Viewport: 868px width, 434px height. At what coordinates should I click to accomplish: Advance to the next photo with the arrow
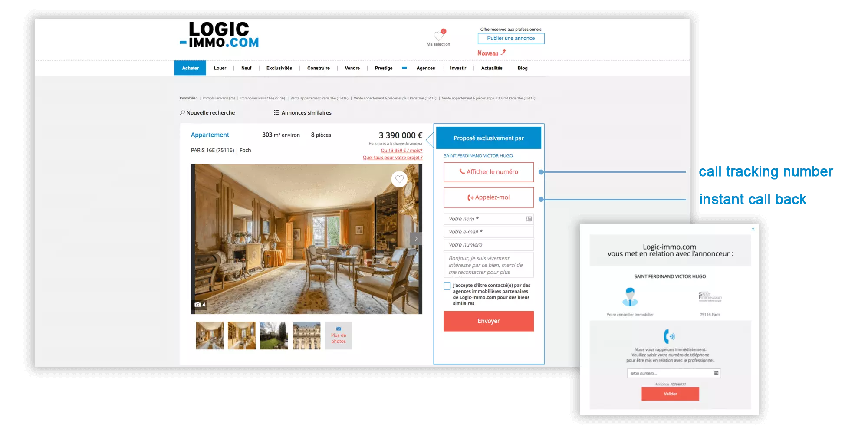tap(416, 239)
